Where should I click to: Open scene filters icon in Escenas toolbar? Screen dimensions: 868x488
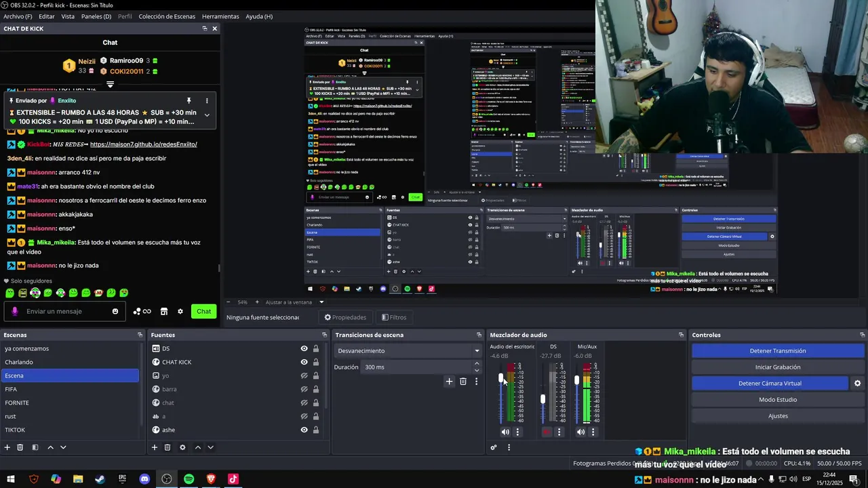pos(35,447)
